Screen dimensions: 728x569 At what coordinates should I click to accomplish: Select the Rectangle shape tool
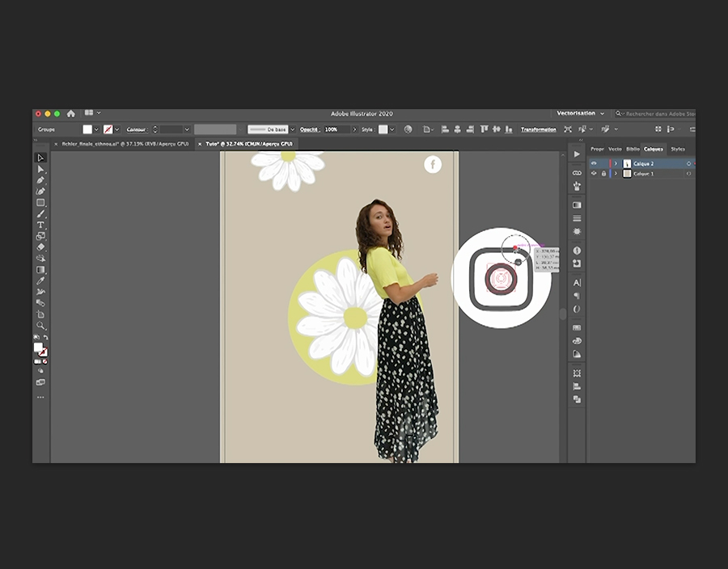tap(40, 203)
